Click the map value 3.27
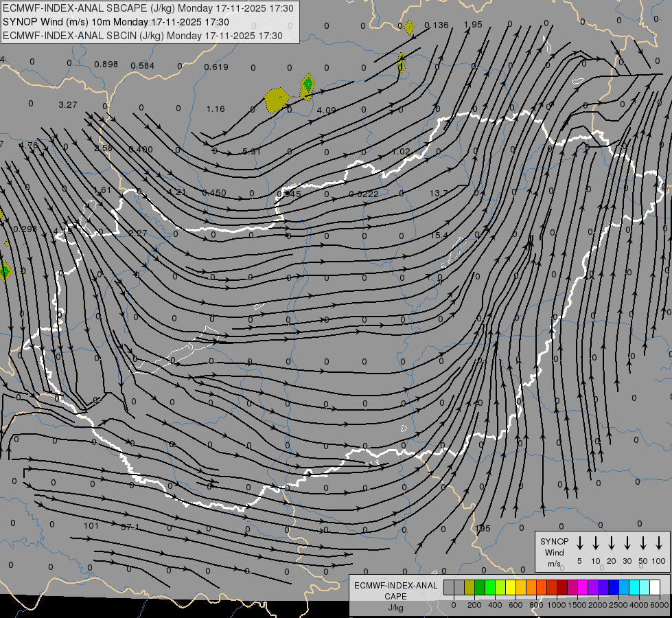Screen dimensions: 672x618 click(x=68, y=104)
